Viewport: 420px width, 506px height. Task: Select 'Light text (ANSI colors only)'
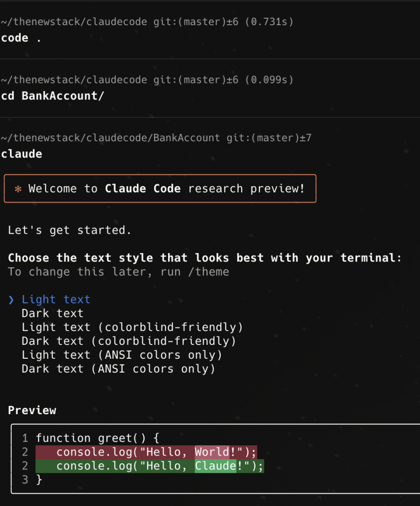pos(122,355)
